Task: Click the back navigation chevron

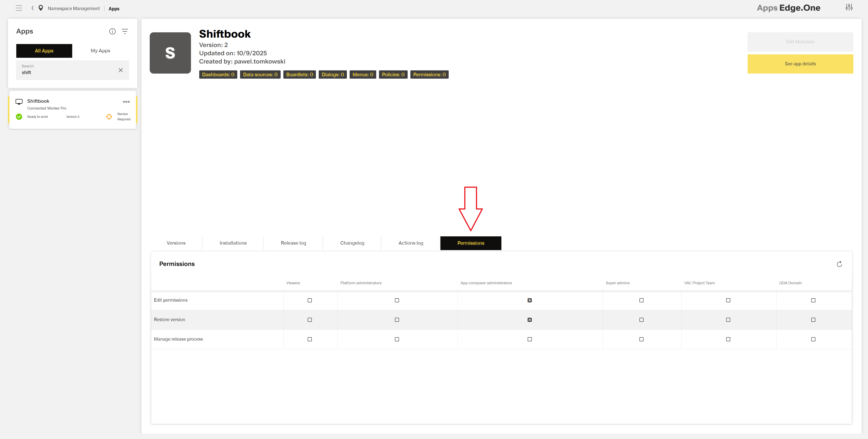Action: tap(32, 8)
